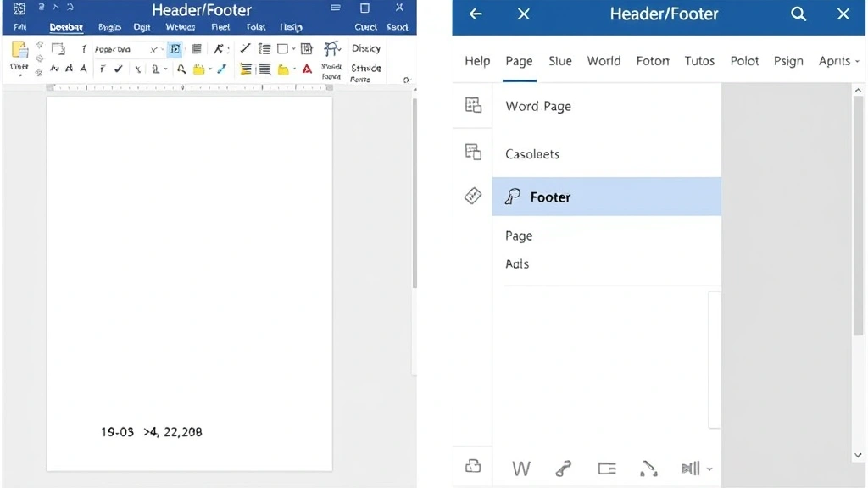Click scroll down arrow in right panel

click(859, 456)
